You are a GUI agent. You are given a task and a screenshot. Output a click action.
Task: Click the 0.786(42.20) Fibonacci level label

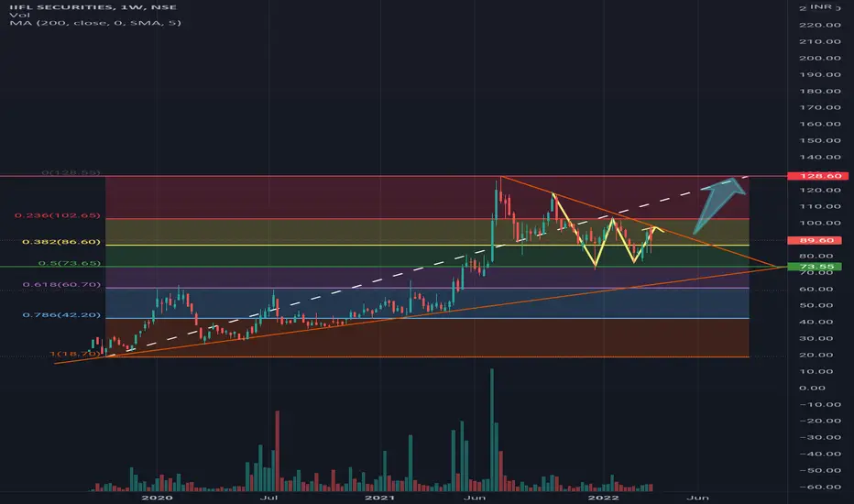61,315
